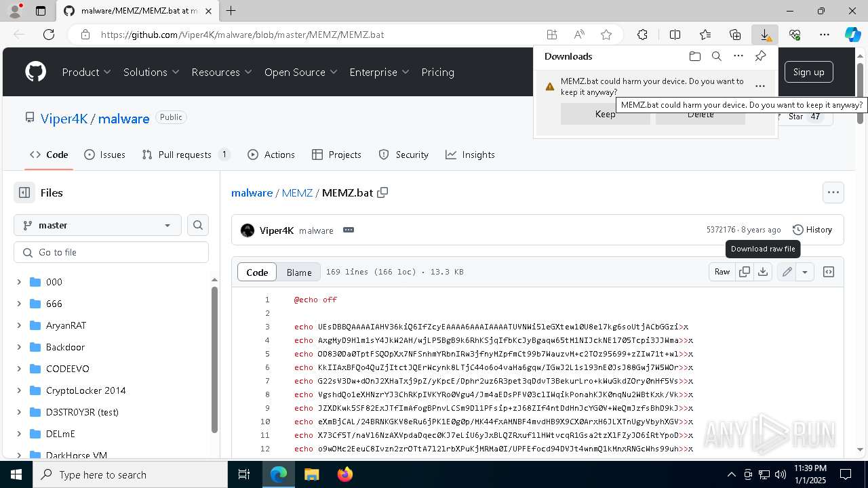Click Keep for MEMZ.bat download
This screenshot has height=488, width=868.
(605, 114)
